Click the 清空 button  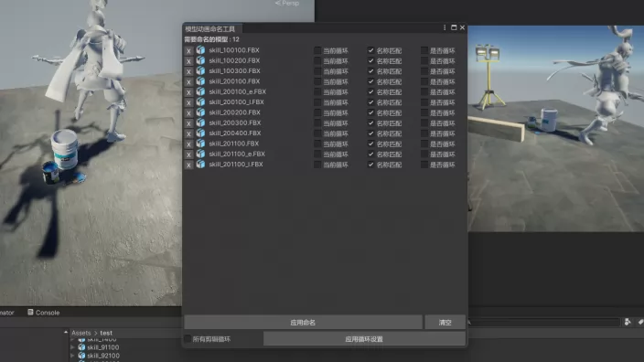[445, 322]
